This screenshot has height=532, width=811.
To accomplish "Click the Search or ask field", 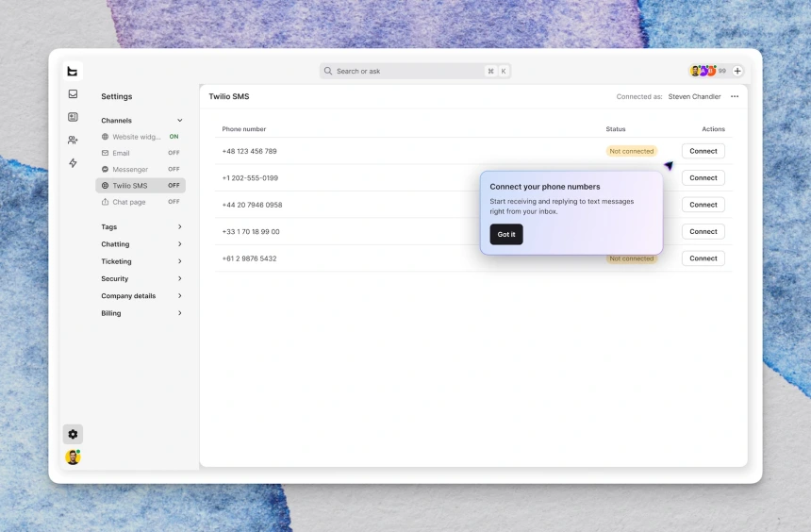I will tap(415, 71).
